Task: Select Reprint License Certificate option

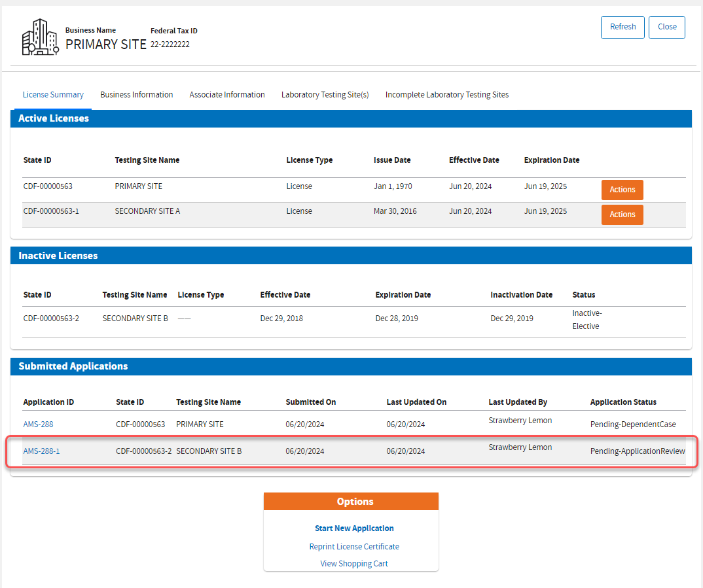Action: tap(354, 547)
